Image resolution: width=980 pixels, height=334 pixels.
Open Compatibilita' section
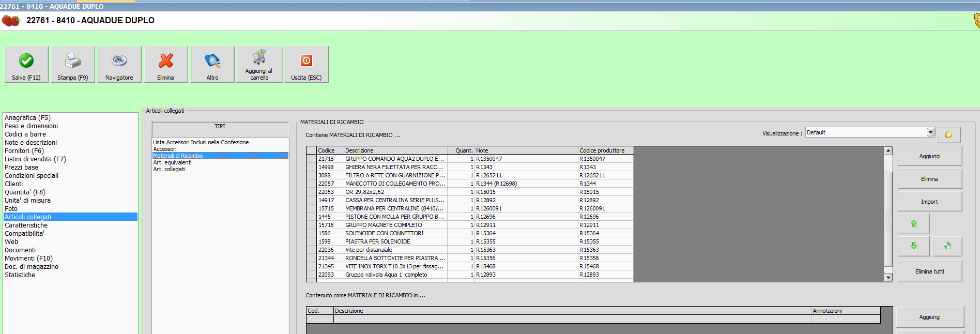[70, 234]
